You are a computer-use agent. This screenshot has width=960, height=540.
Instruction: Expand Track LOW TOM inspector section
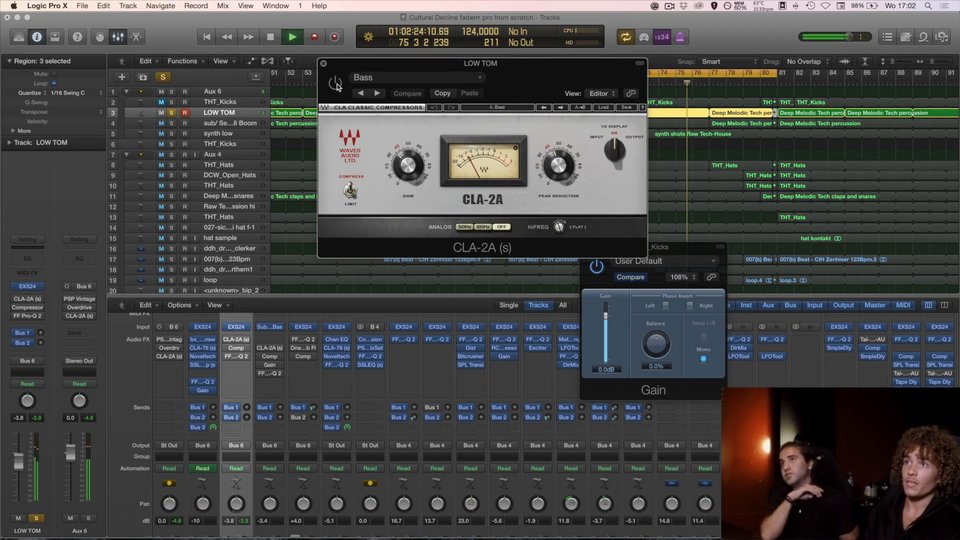(x=9, y=143)
